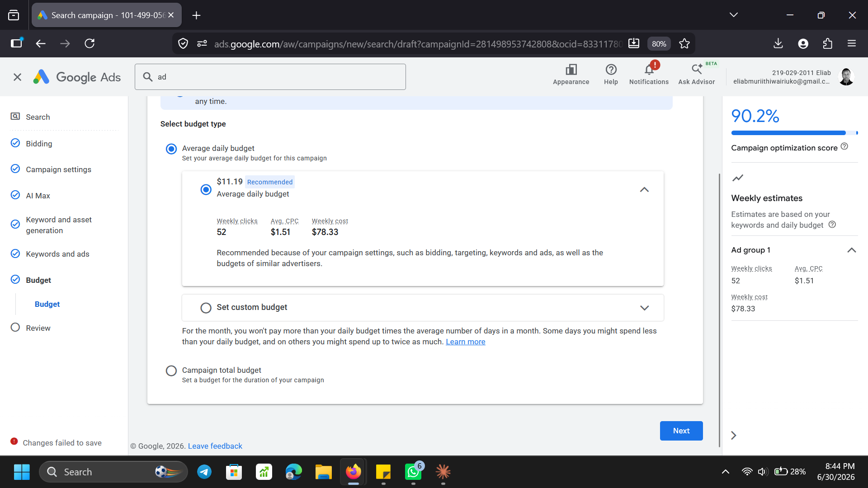The image size is (868, 488).
Task: Open the Notifications bell icon
Action: (649, 70)
